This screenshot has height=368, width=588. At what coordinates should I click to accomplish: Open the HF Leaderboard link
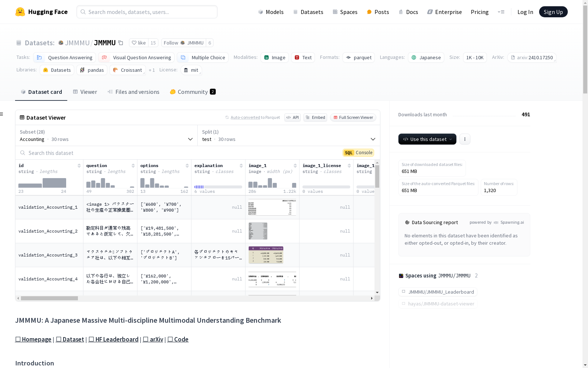(x=114, y=339)
